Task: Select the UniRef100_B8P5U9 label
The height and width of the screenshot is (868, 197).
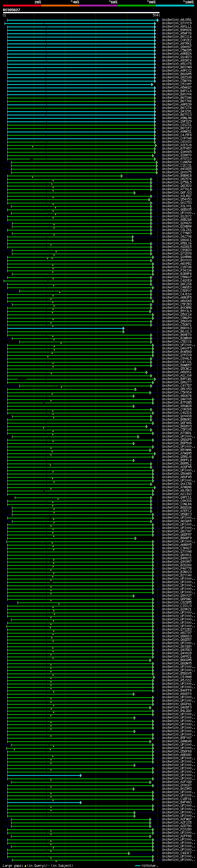Action: click(176, 443)
